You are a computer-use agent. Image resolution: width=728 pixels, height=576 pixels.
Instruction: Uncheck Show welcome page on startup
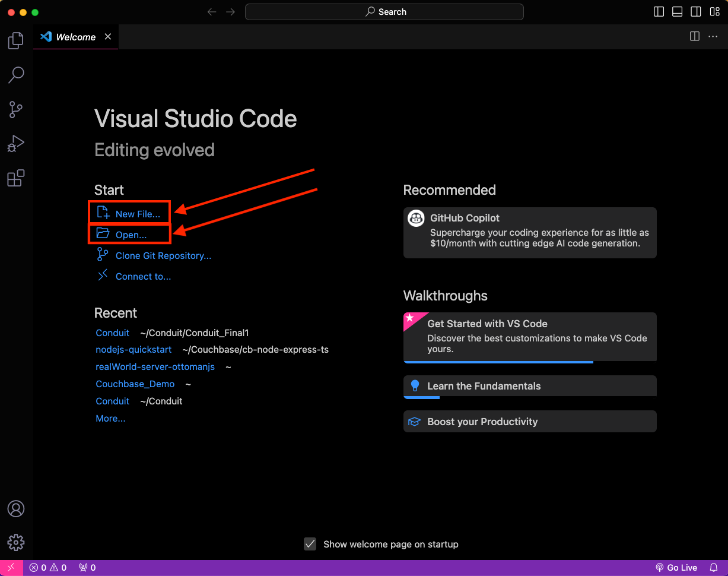click(310, 544)
